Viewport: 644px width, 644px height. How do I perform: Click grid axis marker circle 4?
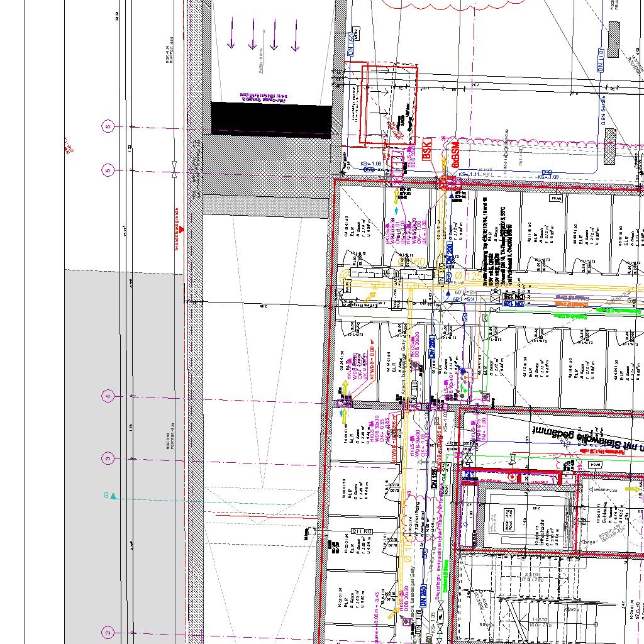pos(108,396)
